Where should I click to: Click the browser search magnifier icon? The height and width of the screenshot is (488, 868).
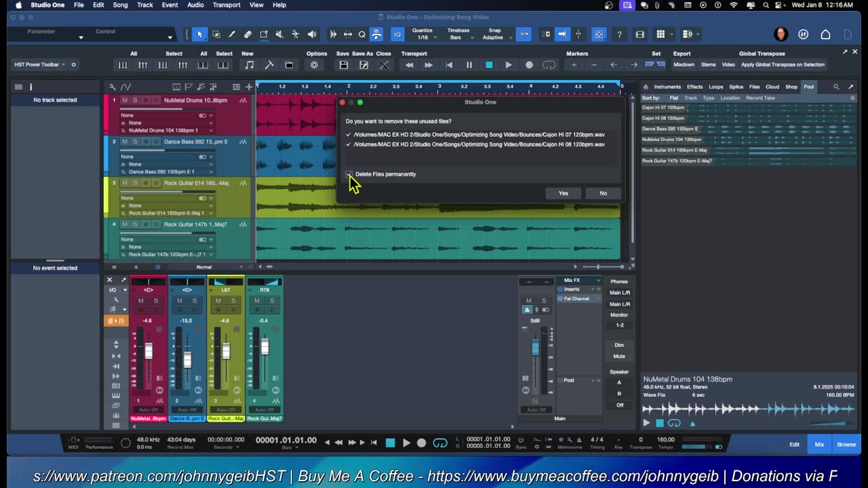pos(836,87)
